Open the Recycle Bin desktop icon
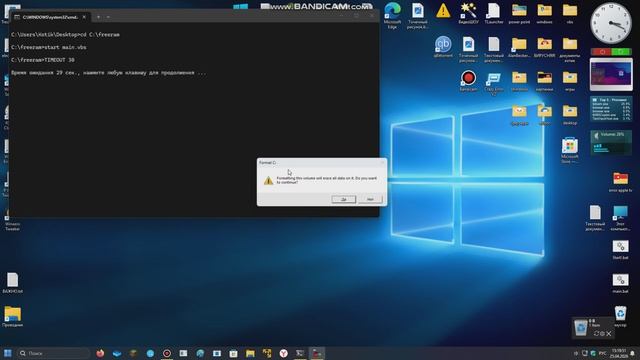Screen dimensions: 640x360 (x=620, y=316)
